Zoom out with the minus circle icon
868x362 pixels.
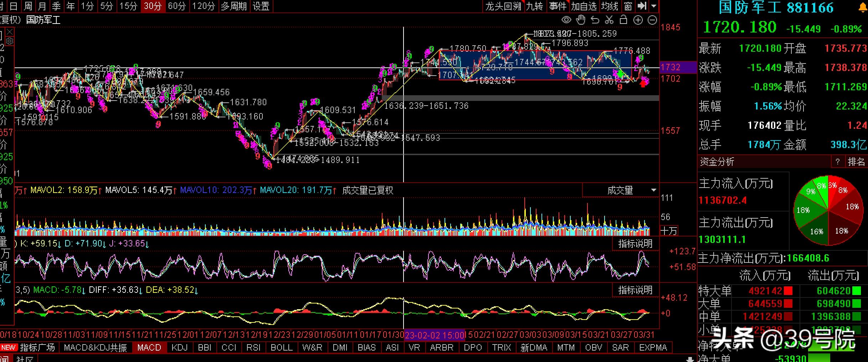[652, 20]
